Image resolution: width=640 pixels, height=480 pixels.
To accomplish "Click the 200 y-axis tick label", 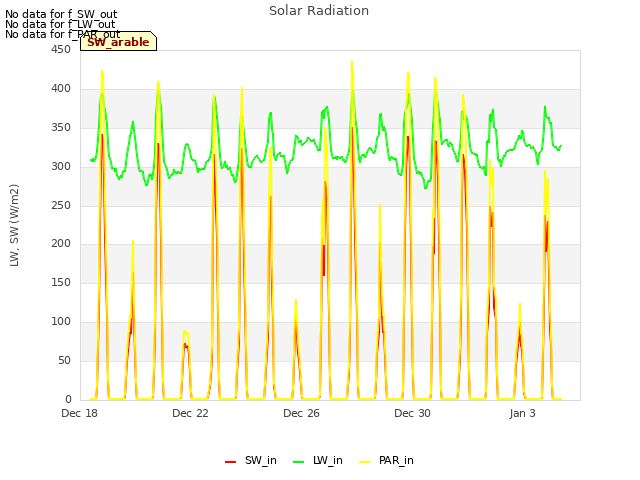I will [x=61, y=244].
